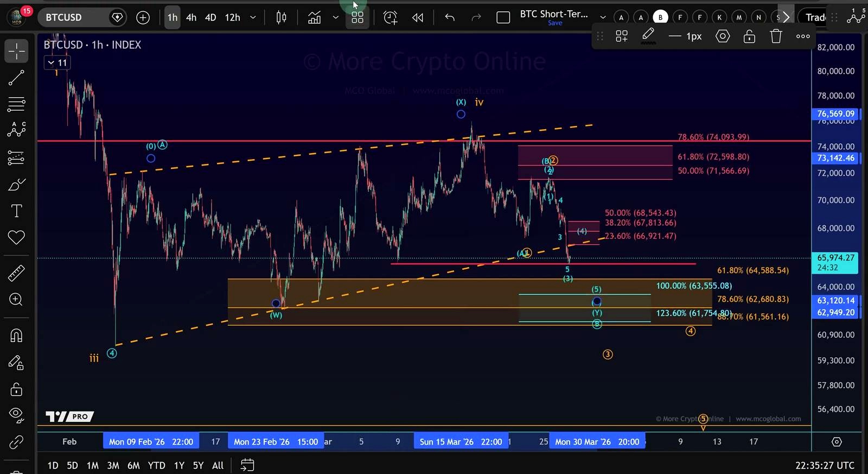Open chart scale settings gear icon

click(x=837, y=442)
